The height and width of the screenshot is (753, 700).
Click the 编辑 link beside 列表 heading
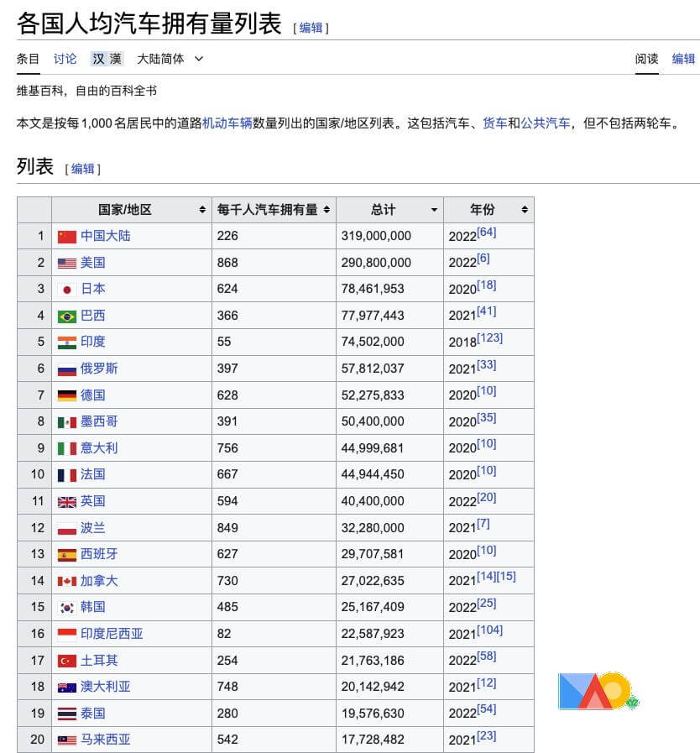tap(82, 169)
